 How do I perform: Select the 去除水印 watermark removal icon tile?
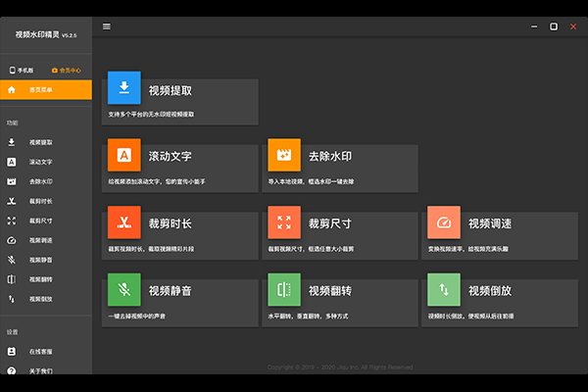(284, 155)
